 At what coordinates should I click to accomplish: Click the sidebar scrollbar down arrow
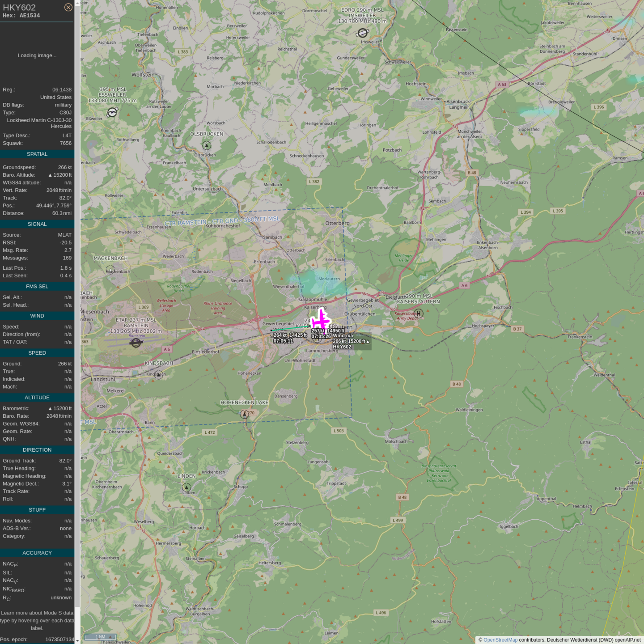point(77,640)
